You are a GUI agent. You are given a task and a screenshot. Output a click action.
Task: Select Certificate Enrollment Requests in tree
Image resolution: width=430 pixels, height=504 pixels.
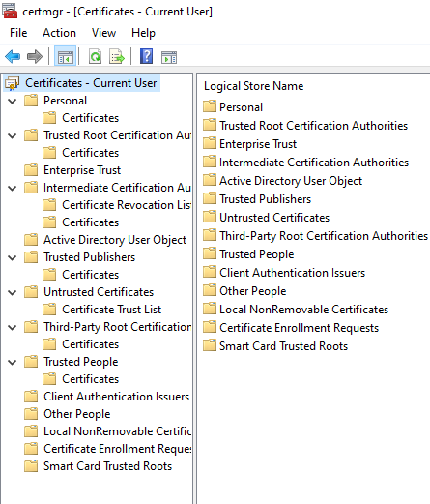point(117,449)
